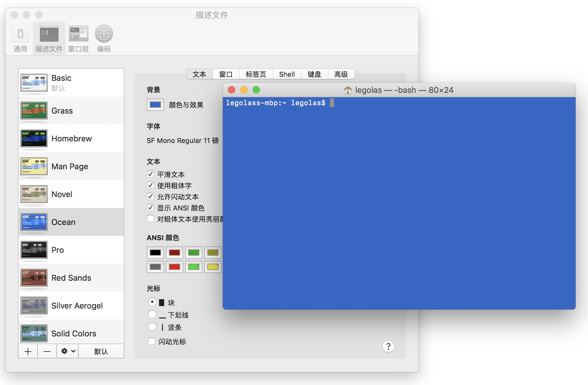Select the Red Sands profile thumbnail
The height and width of the screenshot is (385, 588).
coord(34,278)
